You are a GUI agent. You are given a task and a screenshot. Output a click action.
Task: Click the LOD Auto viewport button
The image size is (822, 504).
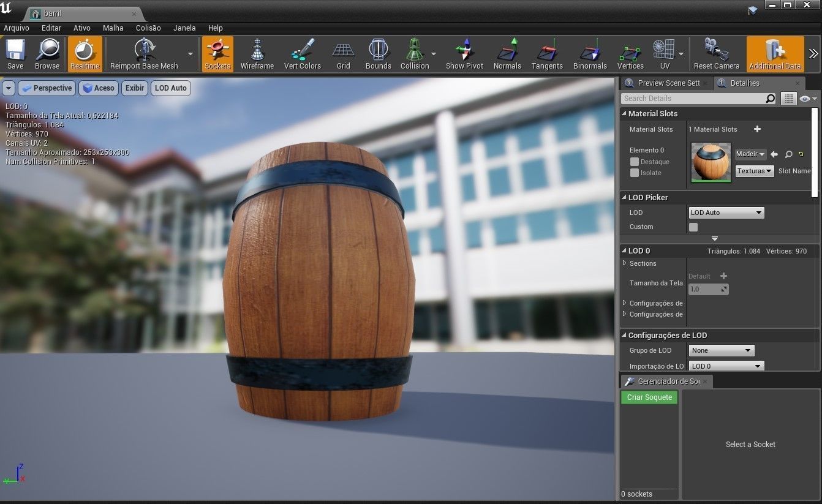(x=171, y=88)
